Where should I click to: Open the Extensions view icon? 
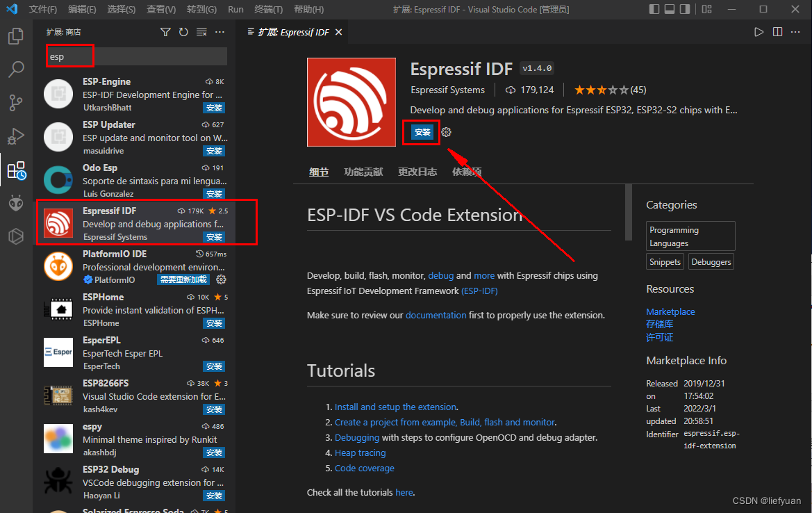pos(17,170)
